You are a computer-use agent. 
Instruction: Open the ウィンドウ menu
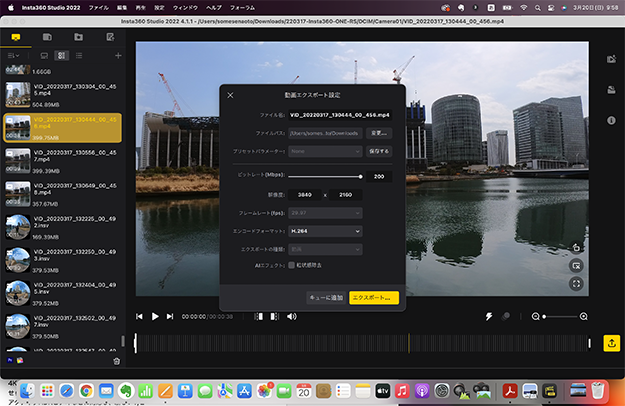(x=185, y=6)
